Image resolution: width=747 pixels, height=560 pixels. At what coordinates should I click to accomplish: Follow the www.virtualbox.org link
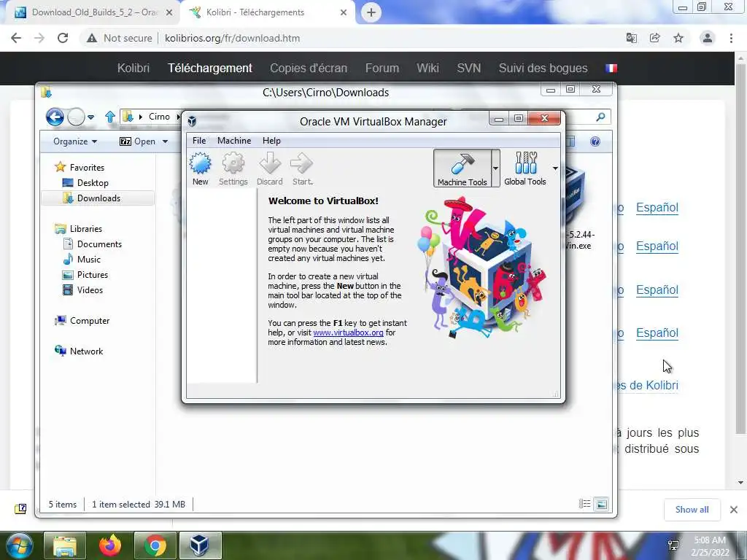348,332
